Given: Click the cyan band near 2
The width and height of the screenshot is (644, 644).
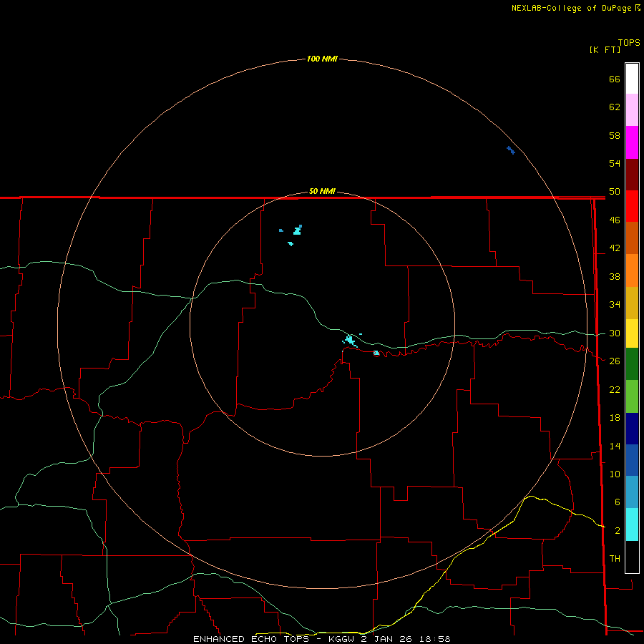Looking at the screenshot, I should [x=632, y=525].
